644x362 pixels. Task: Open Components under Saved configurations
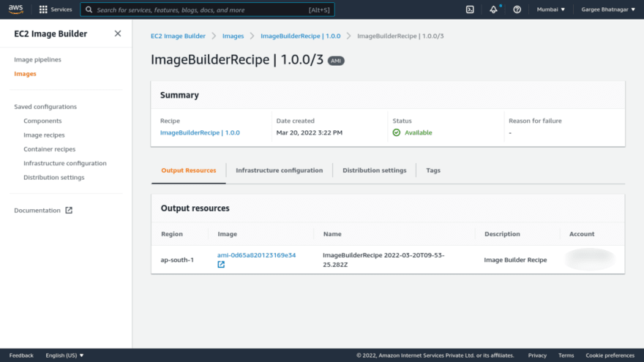click(x=42, y=121)
